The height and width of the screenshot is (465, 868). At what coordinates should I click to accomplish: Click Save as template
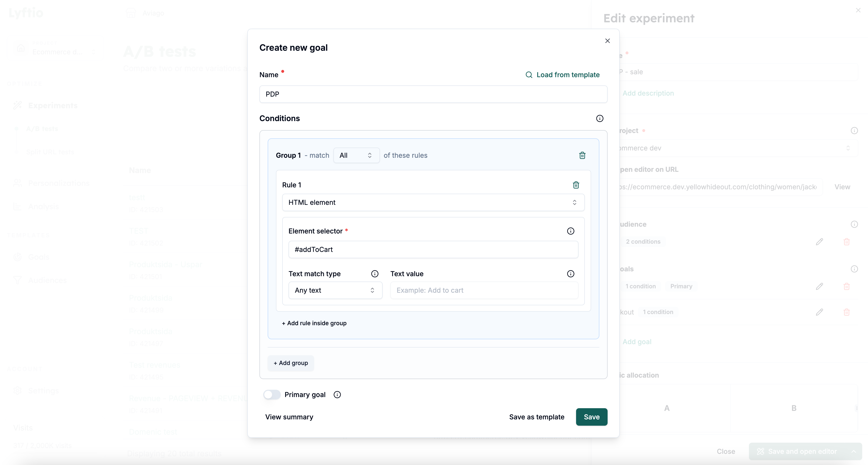536,417
